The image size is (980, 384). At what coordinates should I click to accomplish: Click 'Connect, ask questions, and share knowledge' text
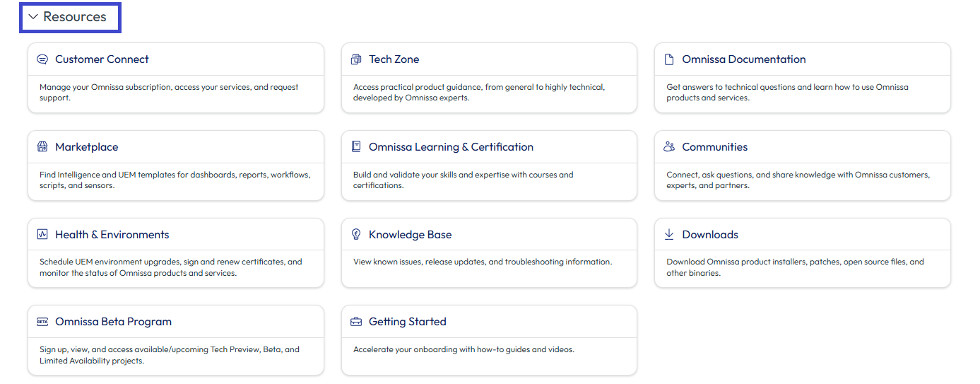pos(798,180)
